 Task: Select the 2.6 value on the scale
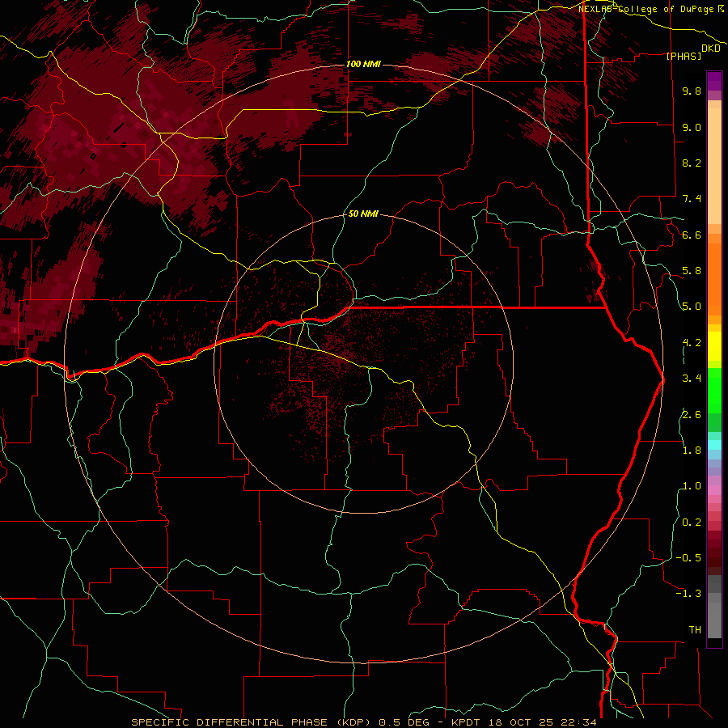click(692, 415)
